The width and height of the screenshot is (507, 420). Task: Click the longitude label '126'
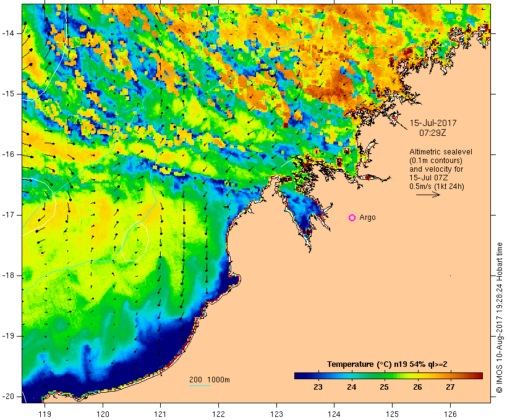(450, 414)
